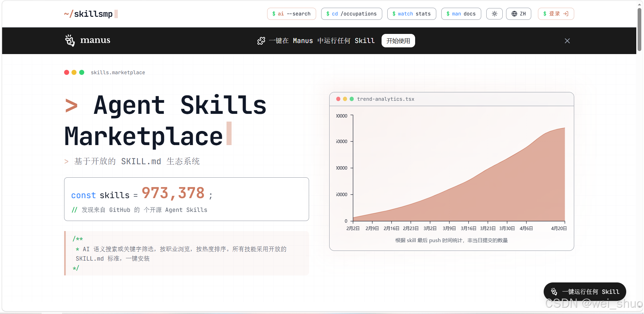Click the 3月9日 axis label
Viewport: 644px width, 314px height.
(x=449, y=228)
